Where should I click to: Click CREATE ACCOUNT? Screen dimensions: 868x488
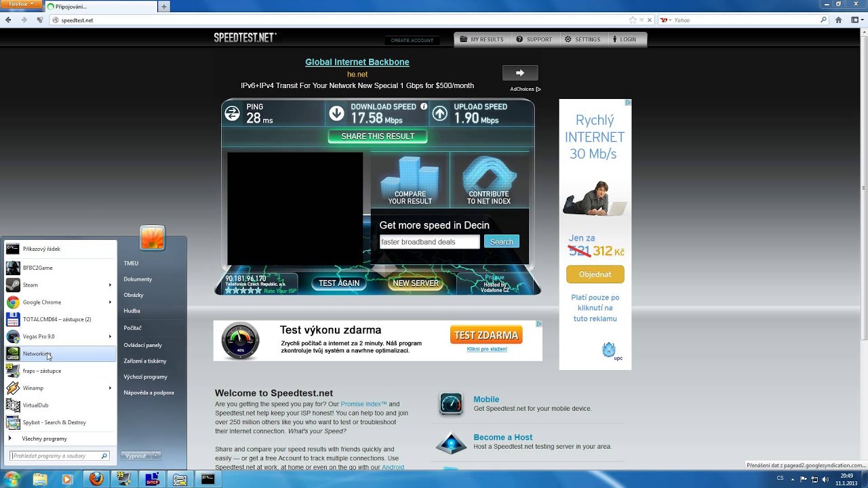412,40
